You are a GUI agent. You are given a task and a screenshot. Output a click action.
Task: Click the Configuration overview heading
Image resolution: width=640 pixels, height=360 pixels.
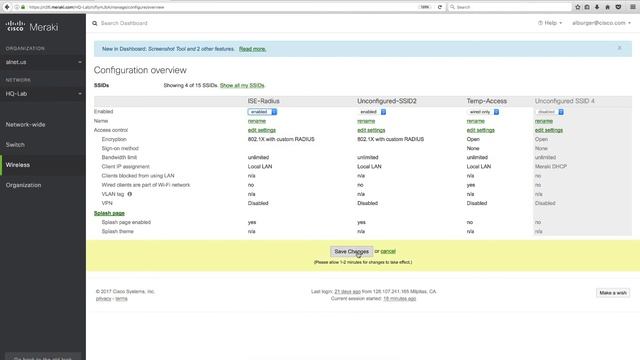click(140, 70)
